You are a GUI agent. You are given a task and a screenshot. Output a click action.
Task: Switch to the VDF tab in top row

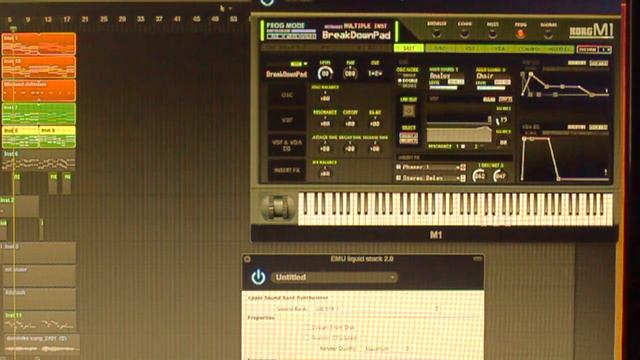469,49
